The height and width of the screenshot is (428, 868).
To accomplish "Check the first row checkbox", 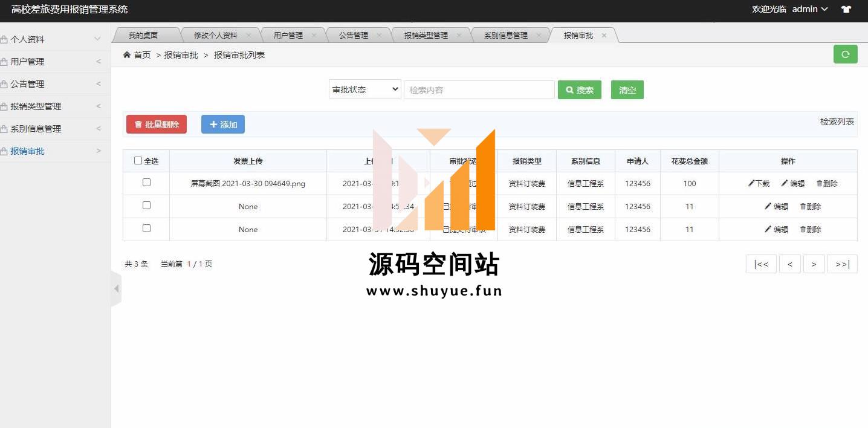I will point(146,183).
